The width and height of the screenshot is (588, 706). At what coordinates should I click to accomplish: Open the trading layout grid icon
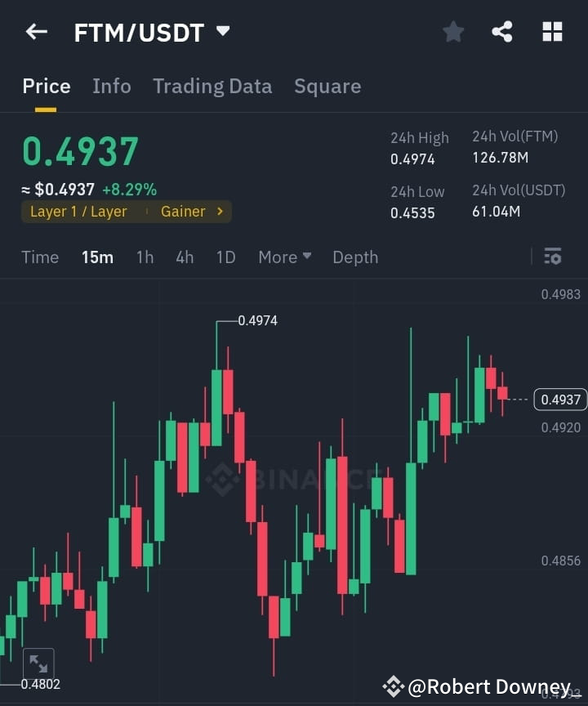point(552,32)
